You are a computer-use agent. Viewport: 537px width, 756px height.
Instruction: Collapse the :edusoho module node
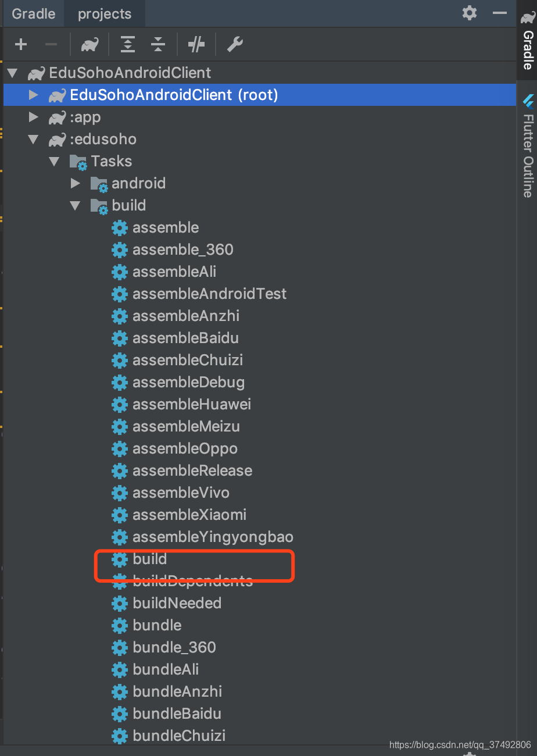tap(33, 139)
